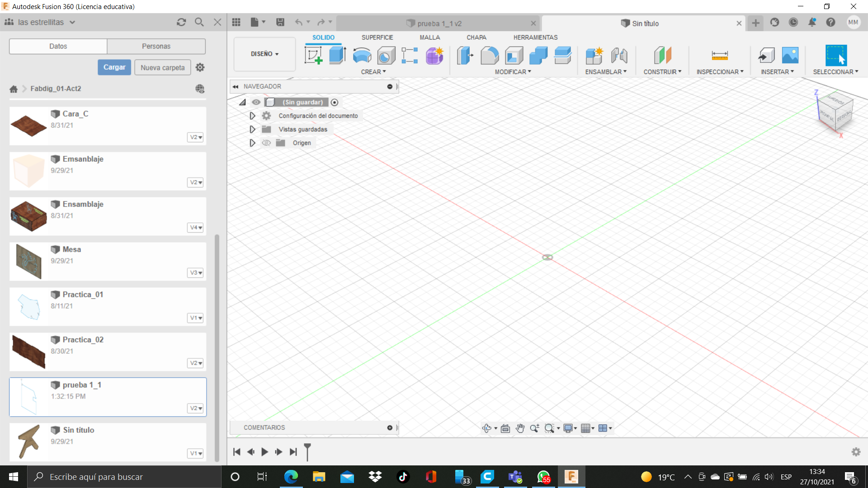The image size is (868, 488).
Task: Switch to the SUPERFICIE tab
Action: (x=377, y=38)
